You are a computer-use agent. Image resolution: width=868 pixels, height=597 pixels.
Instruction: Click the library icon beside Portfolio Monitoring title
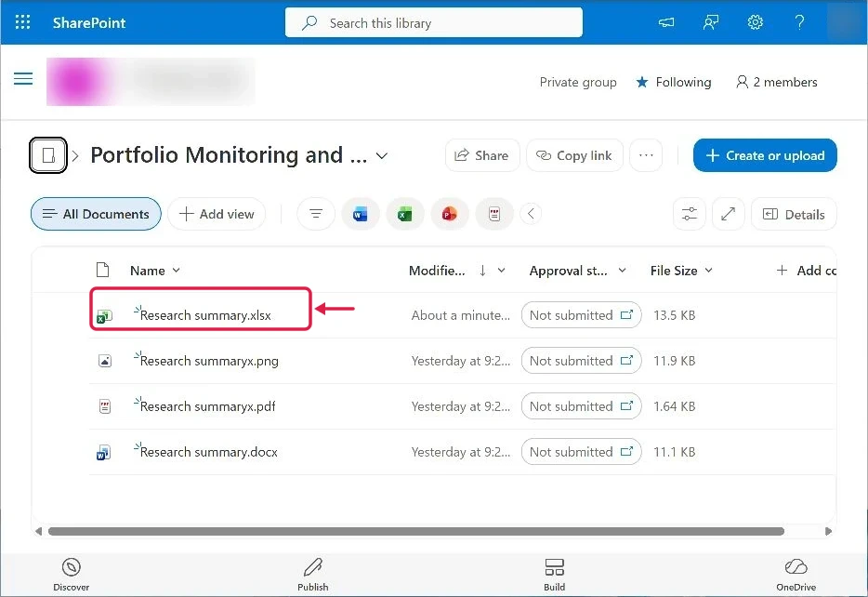[48, 155]
